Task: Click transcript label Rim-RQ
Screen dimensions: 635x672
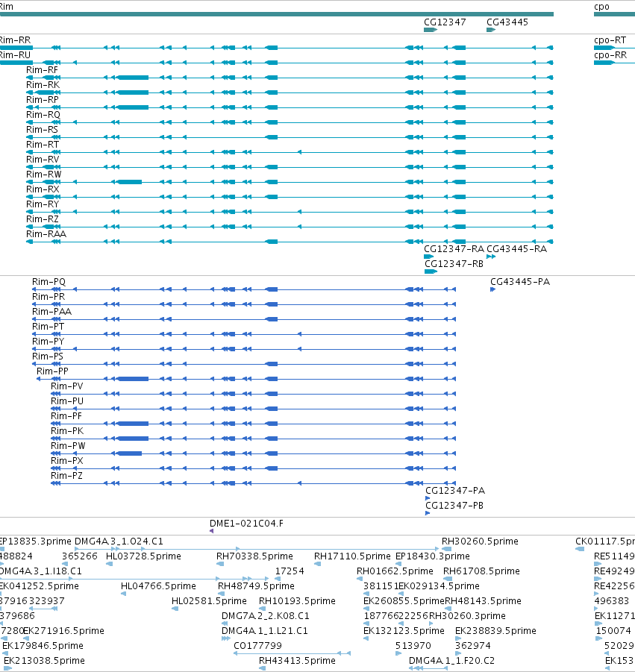Action: tap(43, 115)
